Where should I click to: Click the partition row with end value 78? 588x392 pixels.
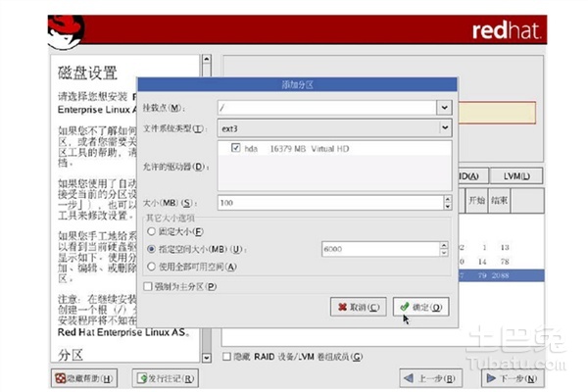501,262
